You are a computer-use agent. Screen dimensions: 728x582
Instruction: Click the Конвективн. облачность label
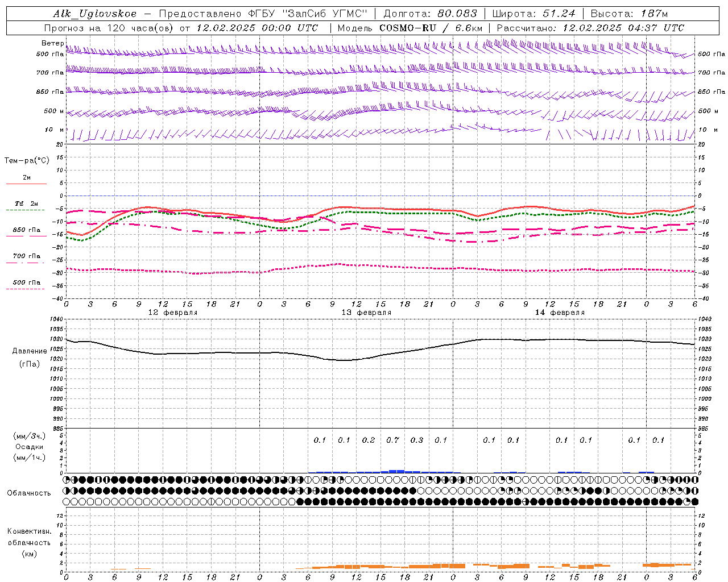[x=29, y=542]
